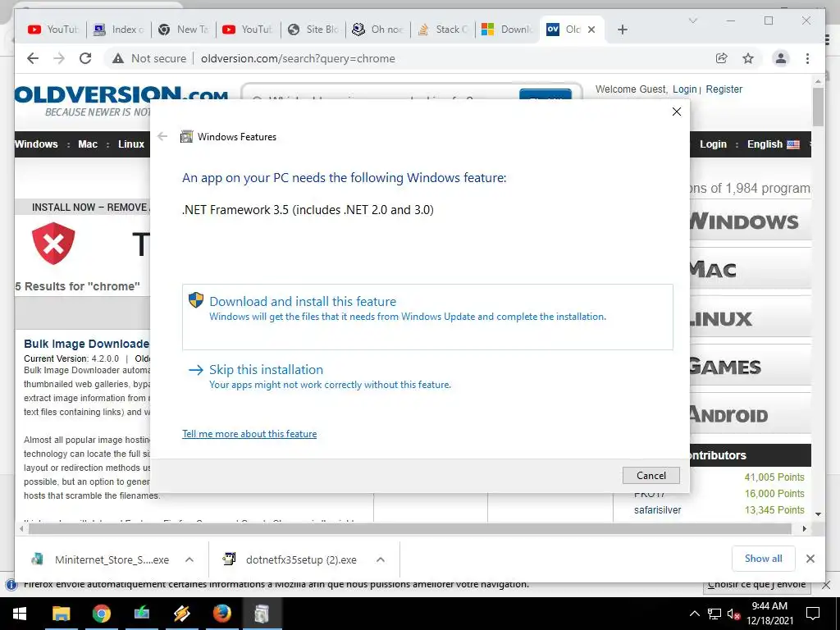Screen dimensions: 840x630
Task: Click the back arrow in Windows Features dialog
Action: point(162,136)
